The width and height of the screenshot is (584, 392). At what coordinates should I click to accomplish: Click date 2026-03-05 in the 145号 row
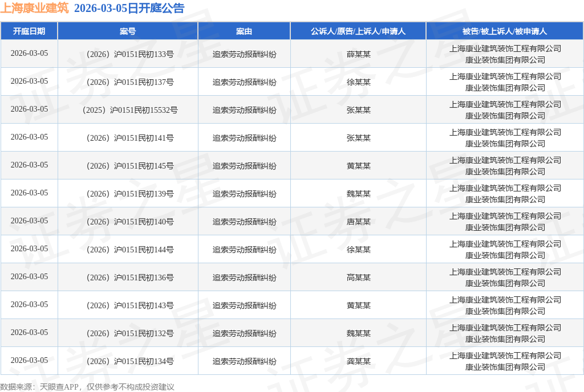click(29, 165)
